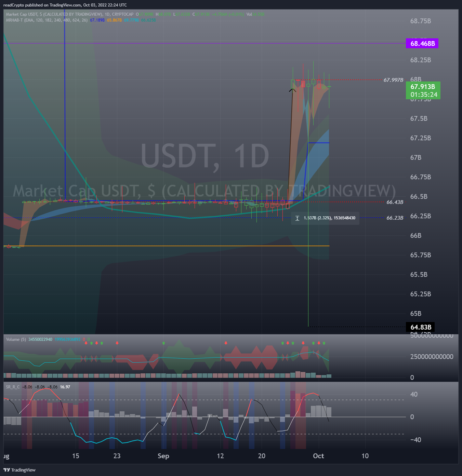Click the 66B price axis label

click(415, 236)
